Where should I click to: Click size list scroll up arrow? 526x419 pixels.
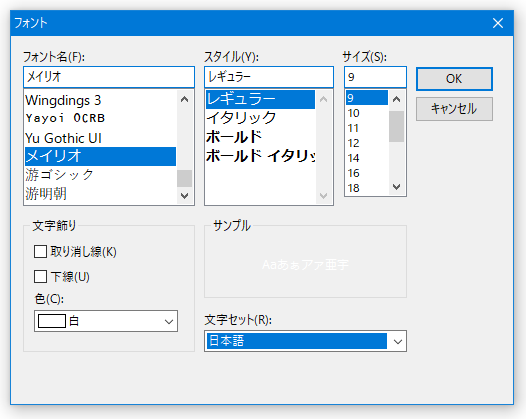tap(397, 99)
